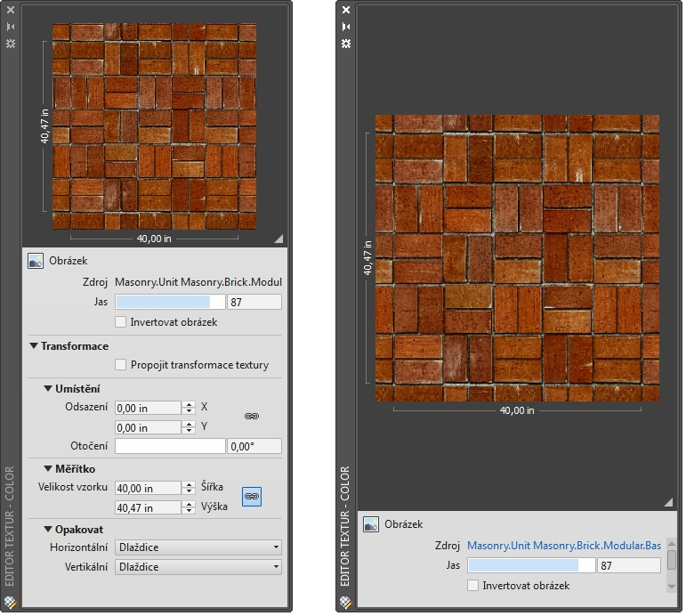Open the properties menu icon on the right palette
This screenshot has width=686, height=616.
[346, 43]
